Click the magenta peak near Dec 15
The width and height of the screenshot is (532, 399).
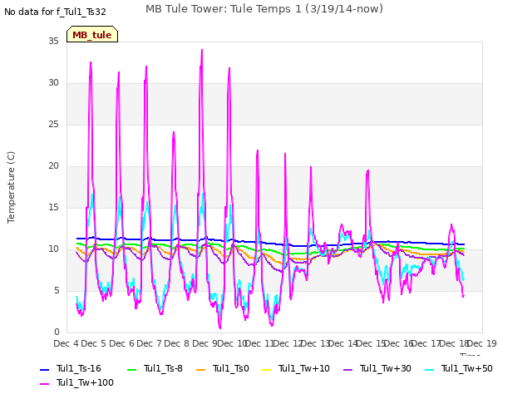click(367, 171)
